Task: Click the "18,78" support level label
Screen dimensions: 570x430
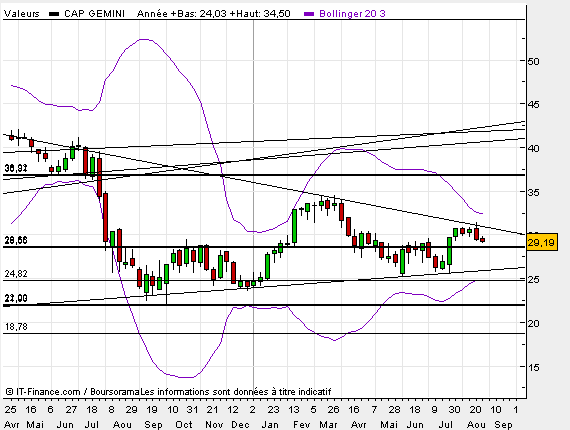Action: [16, 327]
